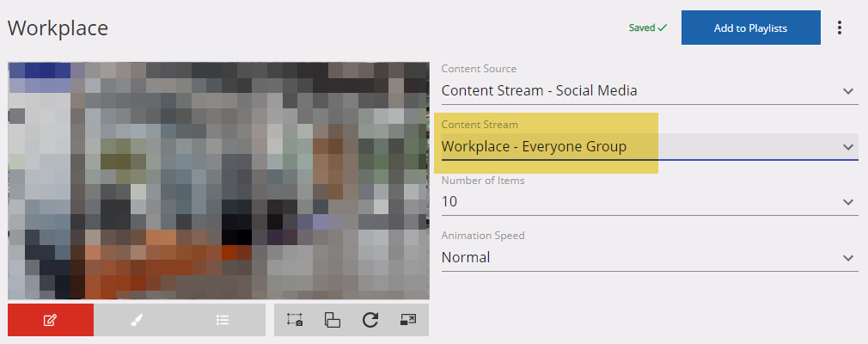The height and width of the screenshot is (344, 868).
Task: Open the Content Source dropdown
Action: 650,91
